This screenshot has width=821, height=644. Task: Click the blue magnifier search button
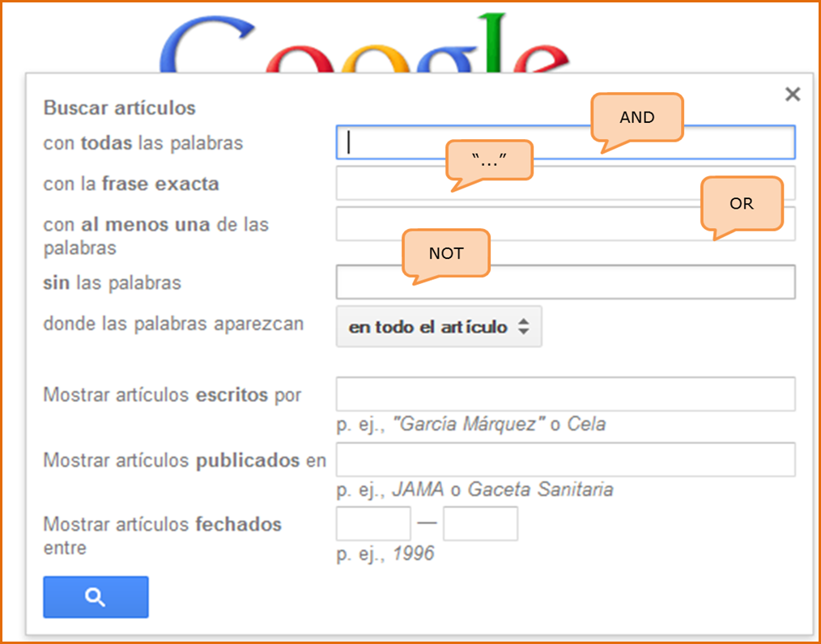tap(96, 597)
